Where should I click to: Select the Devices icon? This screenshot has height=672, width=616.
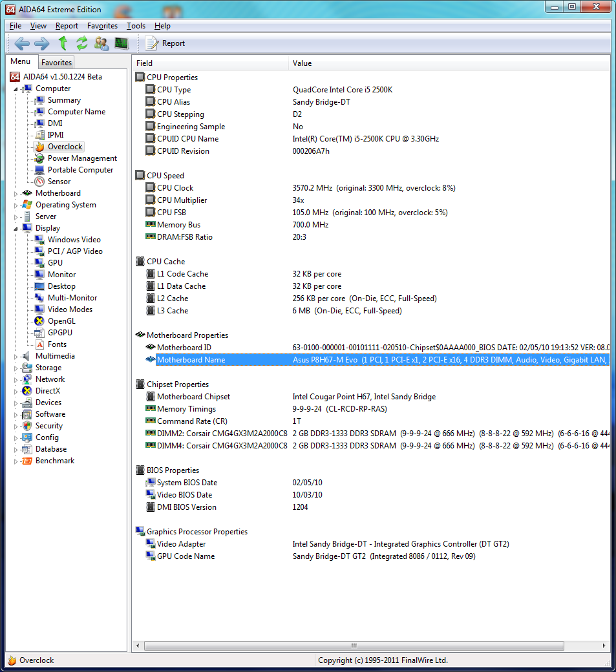[27, 403]
